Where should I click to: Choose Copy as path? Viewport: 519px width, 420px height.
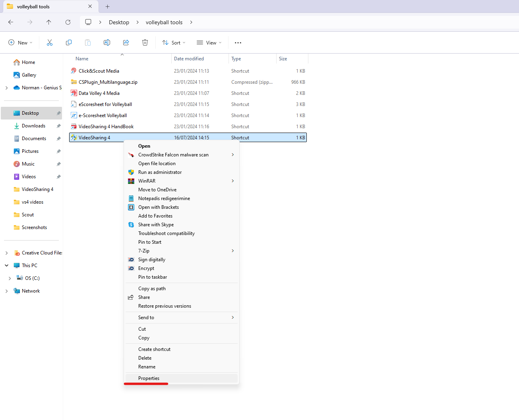pyautogui.click(x=182, y=289)
